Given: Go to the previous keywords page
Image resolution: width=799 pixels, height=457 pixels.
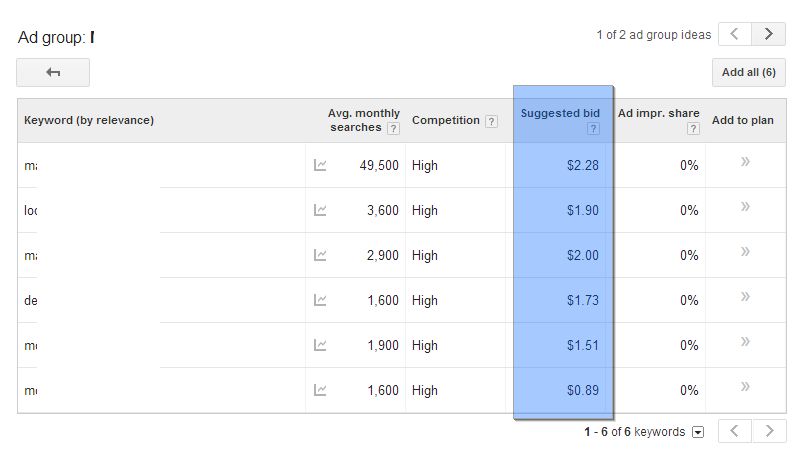Looking at the screenshot, I should pyautogui.click(x=735, y=431).
